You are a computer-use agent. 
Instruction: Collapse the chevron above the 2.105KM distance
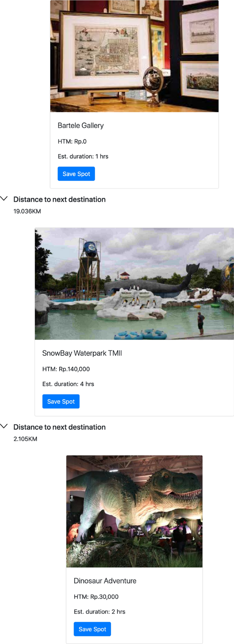[4, 426]
